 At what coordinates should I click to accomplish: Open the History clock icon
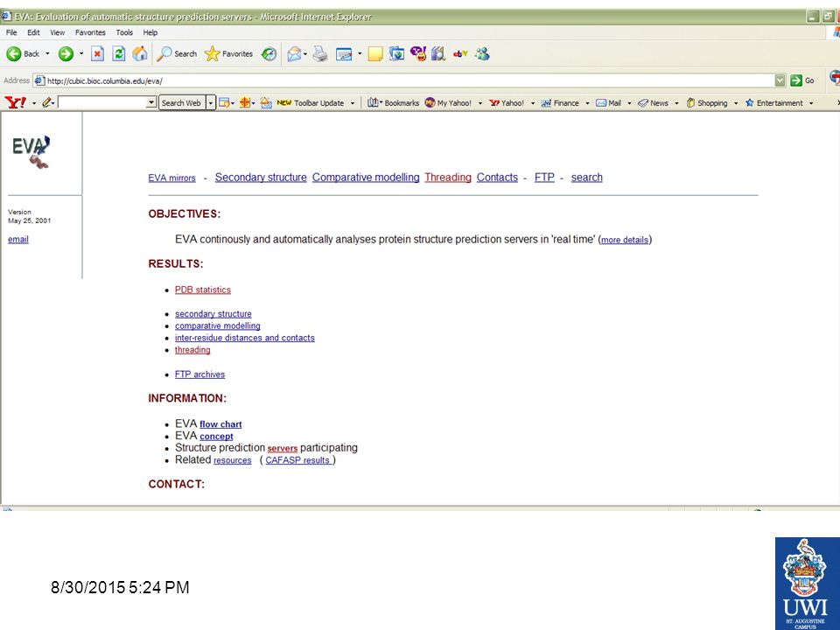(x=269, y=53)
